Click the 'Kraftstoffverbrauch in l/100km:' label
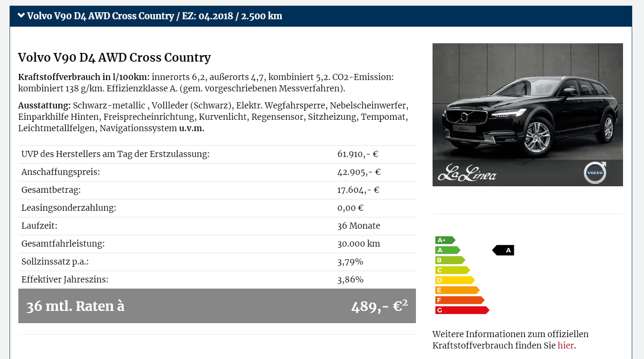This screenshot has width=644, height=359. [x=84, y=77]
